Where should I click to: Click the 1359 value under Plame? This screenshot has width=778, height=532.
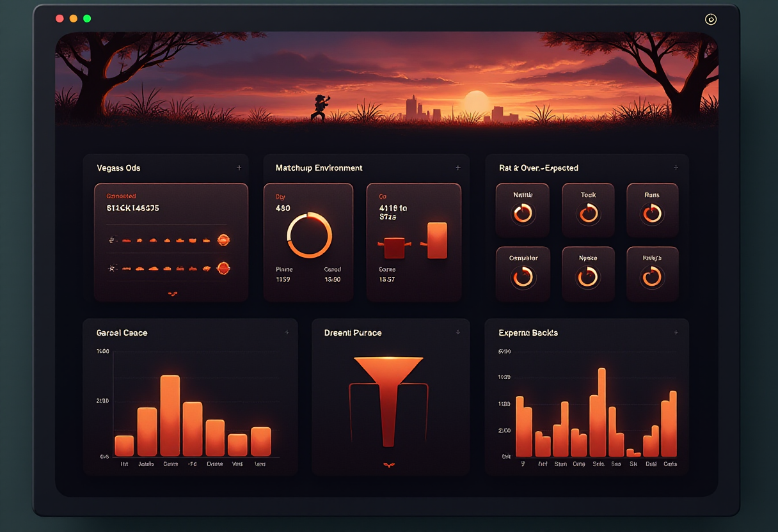283,279
